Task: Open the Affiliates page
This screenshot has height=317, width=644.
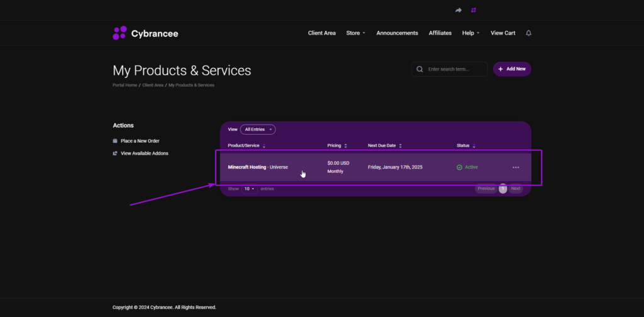Action: point(440,33)
